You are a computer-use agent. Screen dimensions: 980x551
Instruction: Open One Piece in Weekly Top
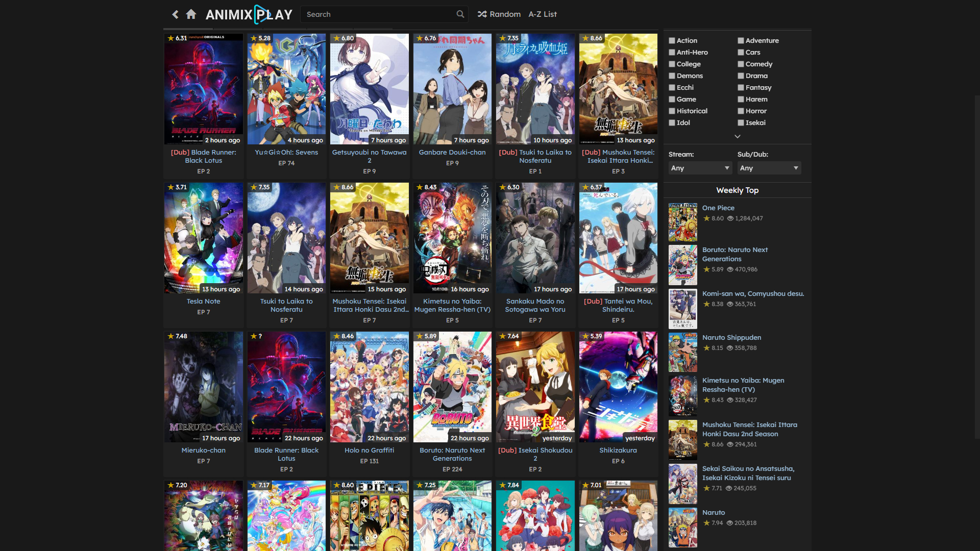(718, 208)
